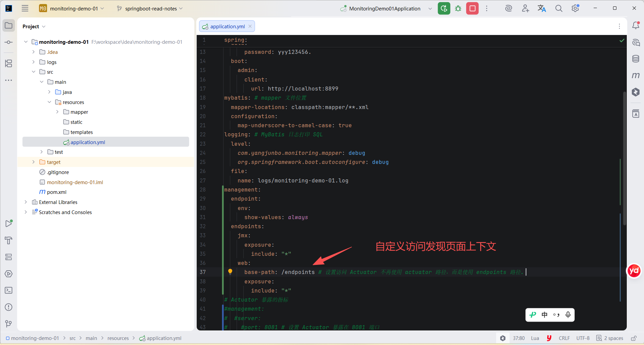
Task: Change CRLF line separator in status bar
Action: coord(564,338)
